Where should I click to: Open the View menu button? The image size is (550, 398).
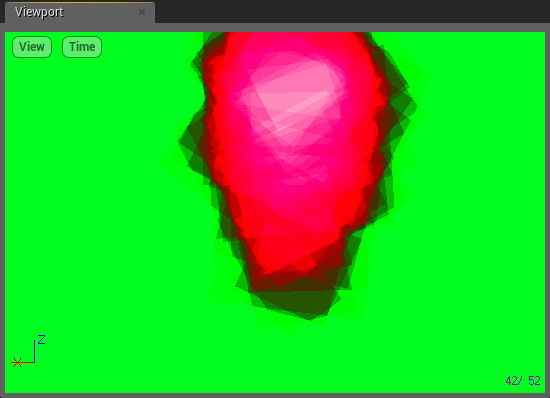[x=32, y=47]
